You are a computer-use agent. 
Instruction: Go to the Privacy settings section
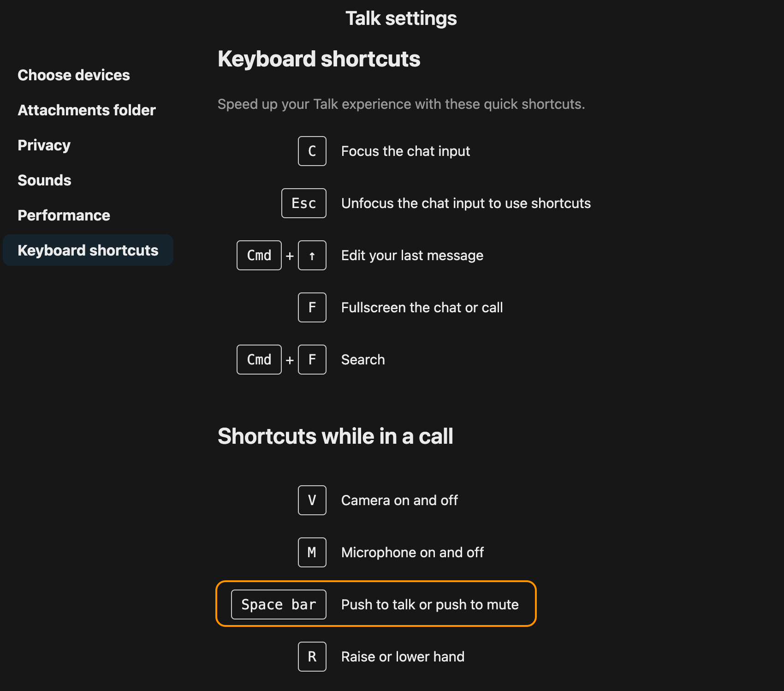point(44,145)
